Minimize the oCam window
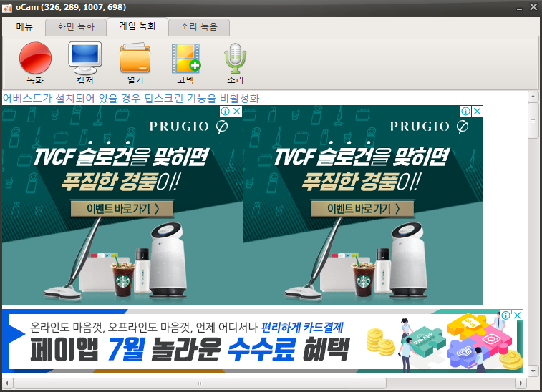This screenshot has height=392, width=542. coord(520,8)
